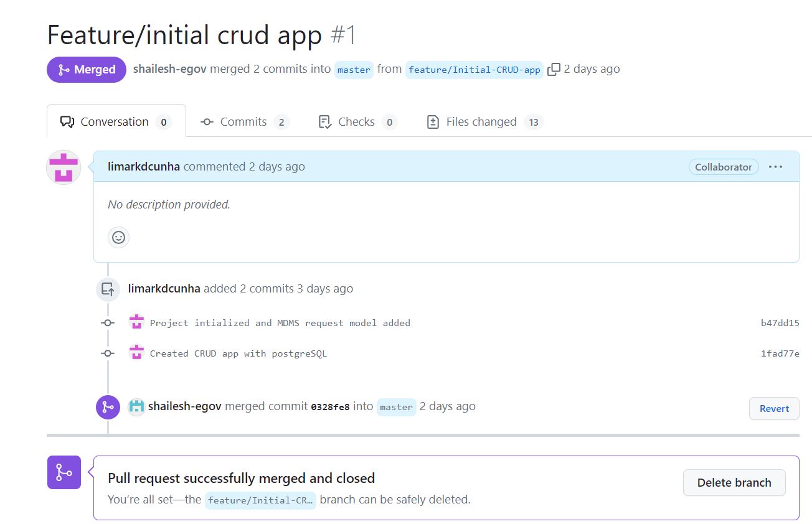Copy the branch name with the copy icon

pyautogui.click(x=553, y=69)
